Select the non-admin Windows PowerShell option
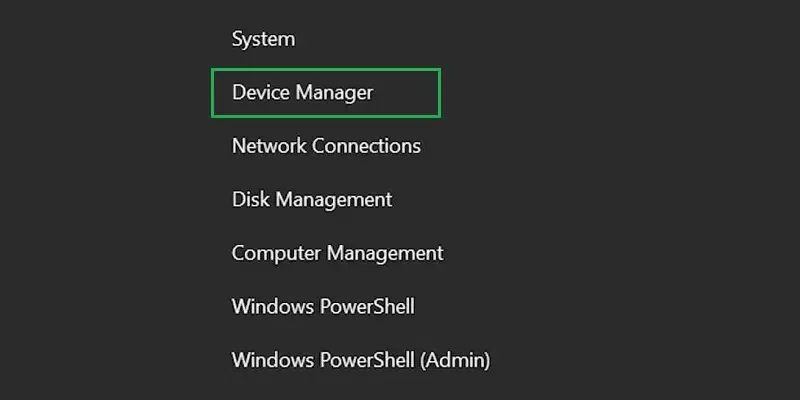800x400 pixels. (x=322, y=306)
